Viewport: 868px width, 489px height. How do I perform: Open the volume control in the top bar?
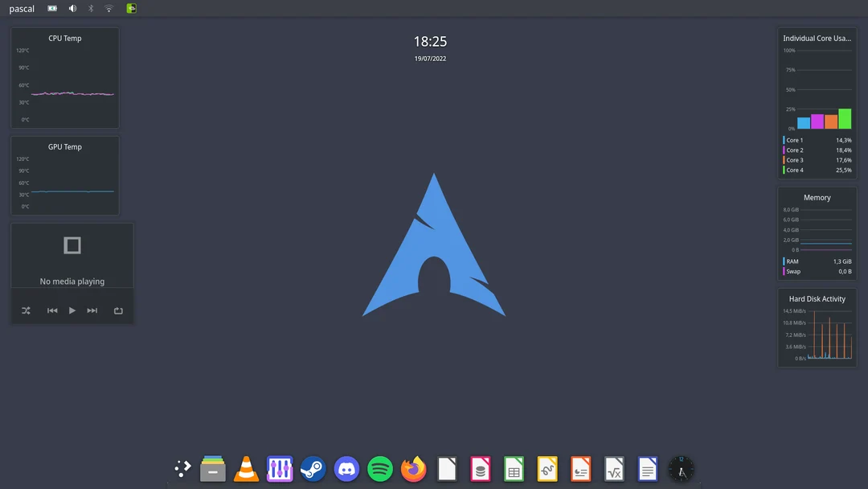click(71, 8)
